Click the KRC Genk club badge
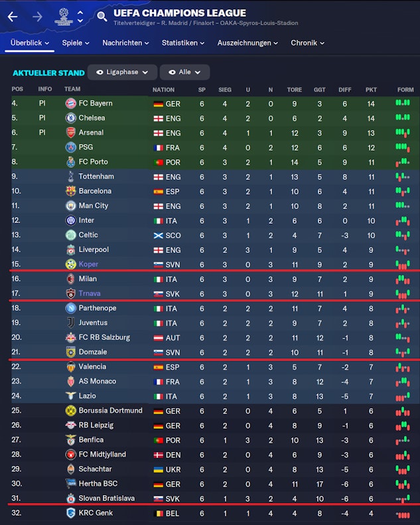Viewport: 420px width, 525px height. [x=70, y=513]
